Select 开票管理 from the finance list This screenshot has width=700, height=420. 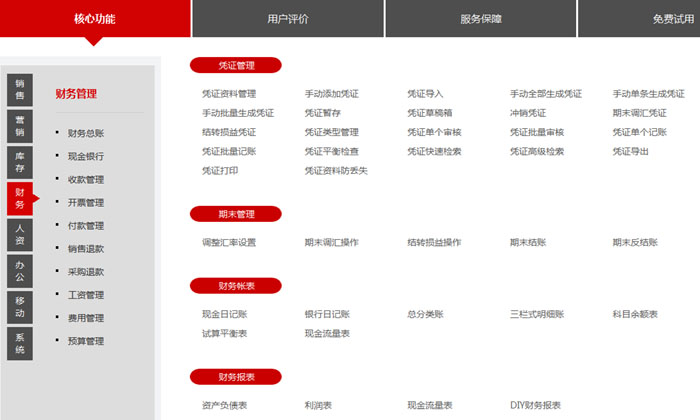(86, 203)
